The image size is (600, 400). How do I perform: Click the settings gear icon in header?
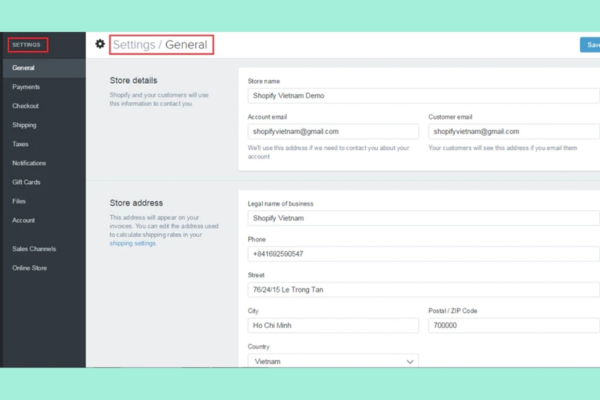click(x=100, y=44)
